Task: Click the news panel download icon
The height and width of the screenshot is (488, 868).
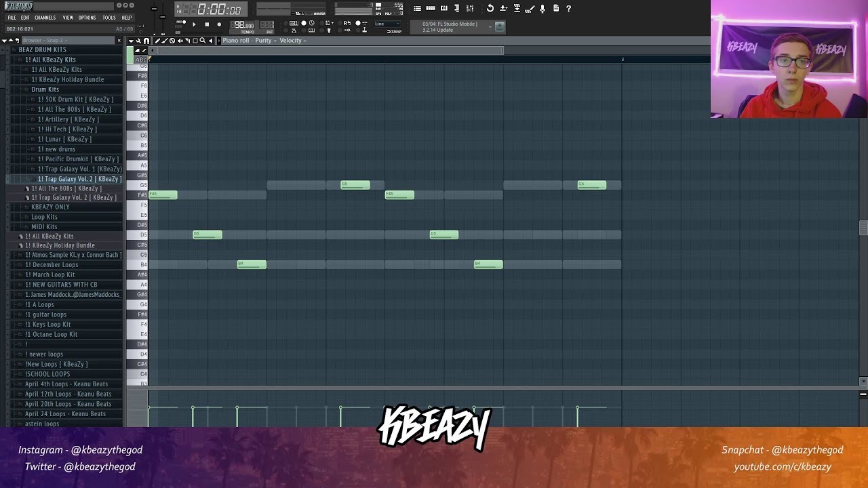Action: coord(500,26)
